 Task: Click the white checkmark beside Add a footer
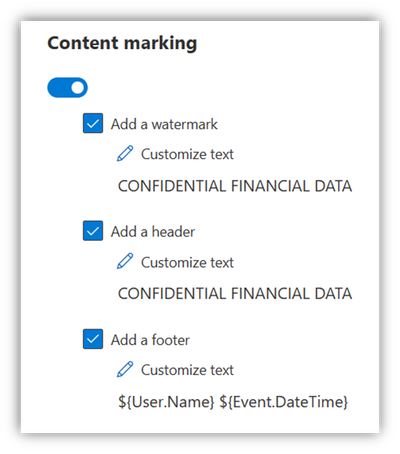click(93, 339)
